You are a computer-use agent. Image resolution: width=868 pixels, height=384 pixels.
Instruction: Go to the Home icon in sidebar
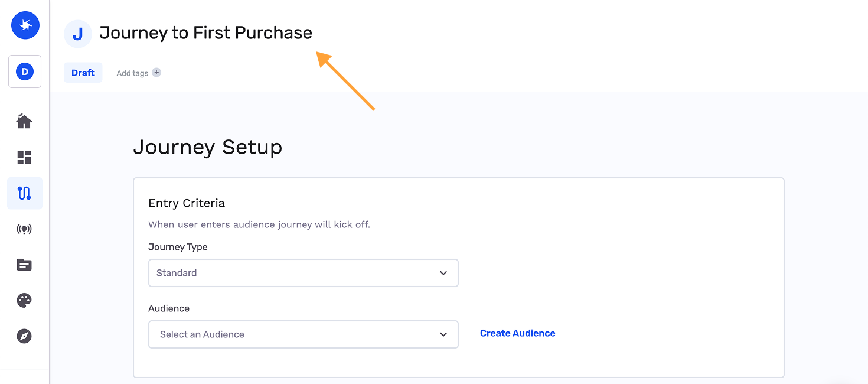point(24,121)
